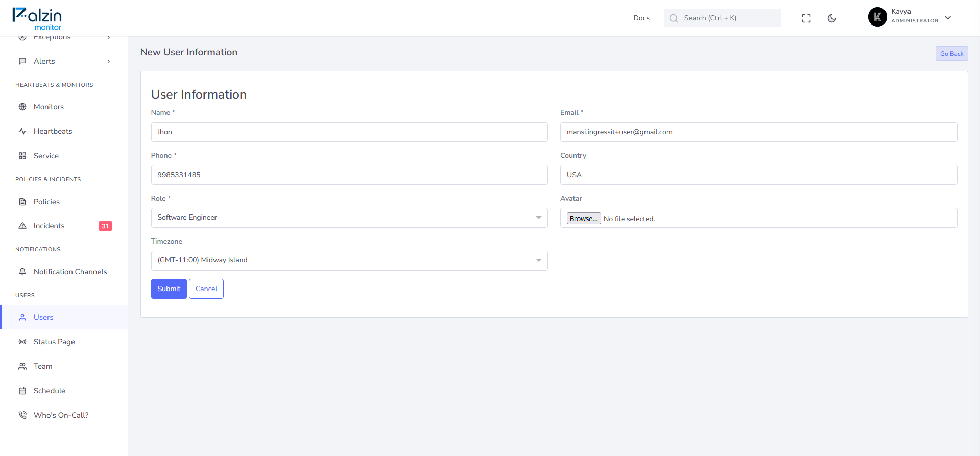Switch to dark mode moon icon
980x456 pixels.
pyautogui.click(x=832, y=18)
